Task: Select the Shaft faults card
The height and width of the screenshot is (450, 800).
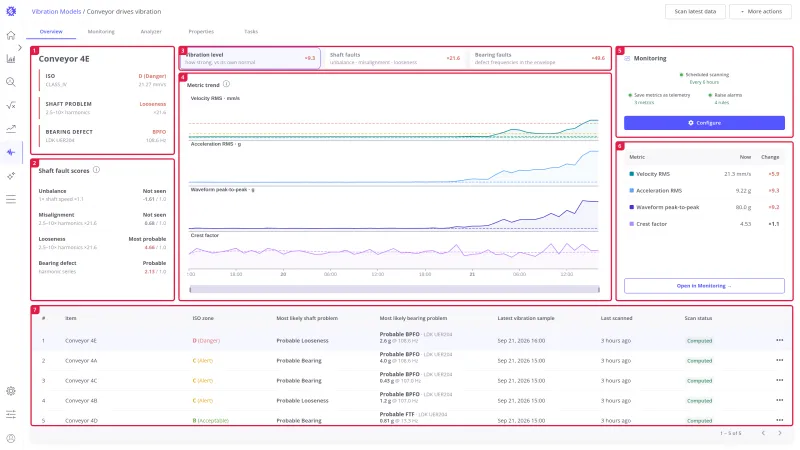Action: point(394,58)
